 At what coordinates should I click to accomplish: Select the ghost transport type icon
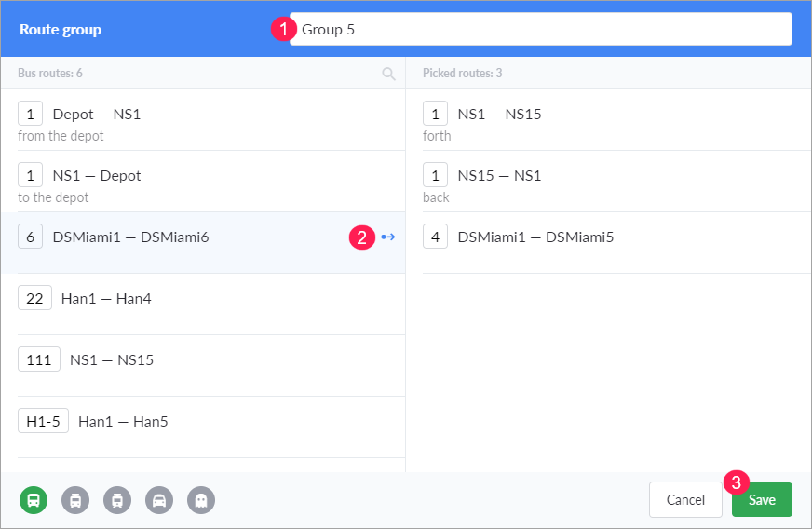click(201, 500)
